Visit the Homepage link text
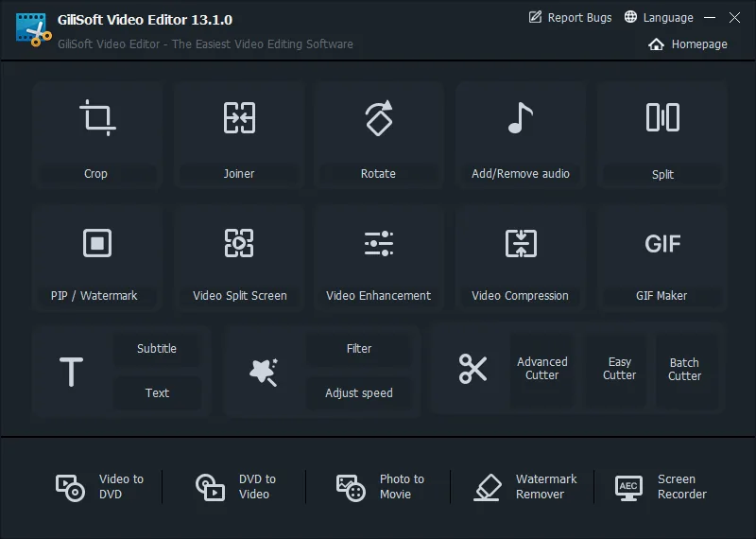The height and width of the screenshot is (539, 756). click(x=699, y=44)
